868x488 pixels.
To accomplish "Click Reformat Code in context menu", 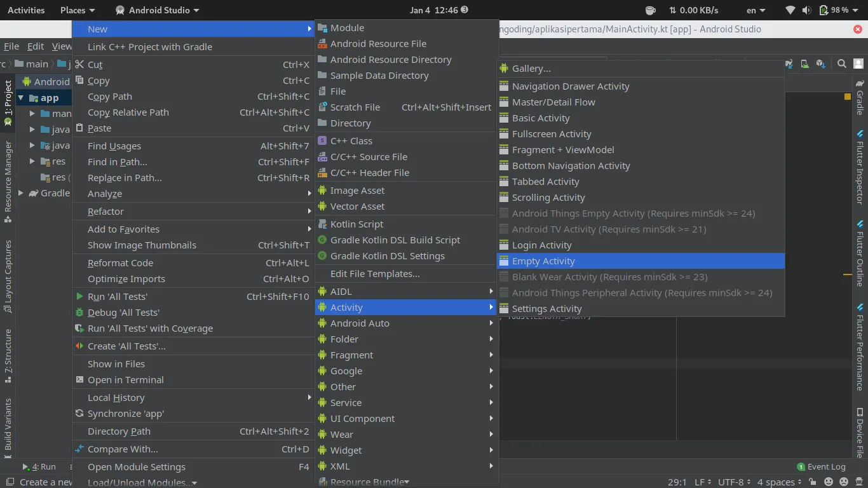I will click(x=193, y=263).
